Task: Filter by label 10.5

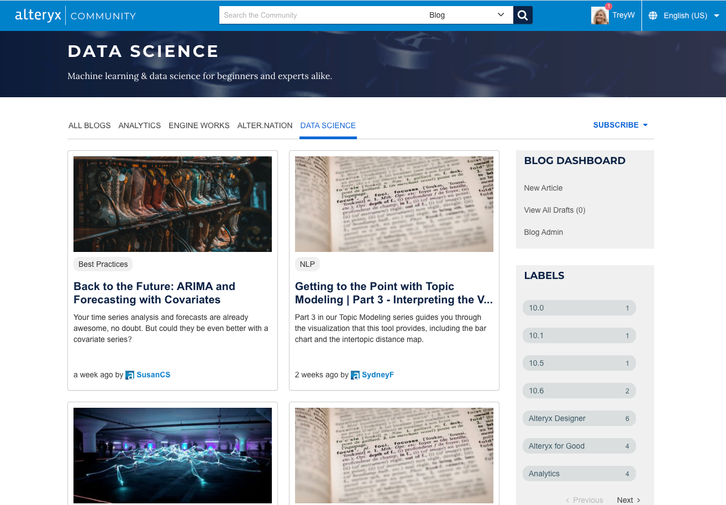Action: point(579,363)
